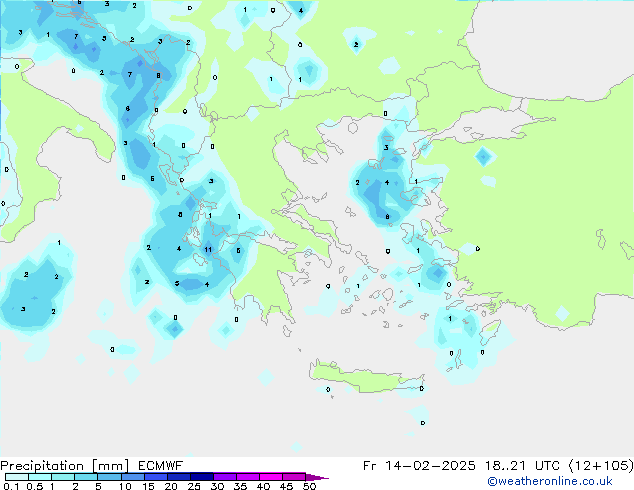Pick the 45–50 mm legend swatch
Screen dimensions: 634x490
pos(294,477)
